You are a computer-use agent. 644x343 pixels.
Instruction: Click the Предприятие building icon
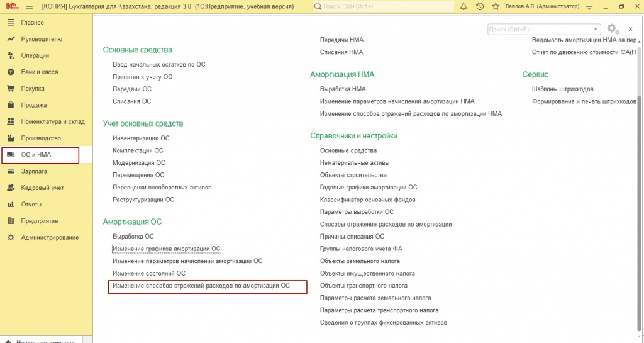pyautogui.click(x=11, y=221)
